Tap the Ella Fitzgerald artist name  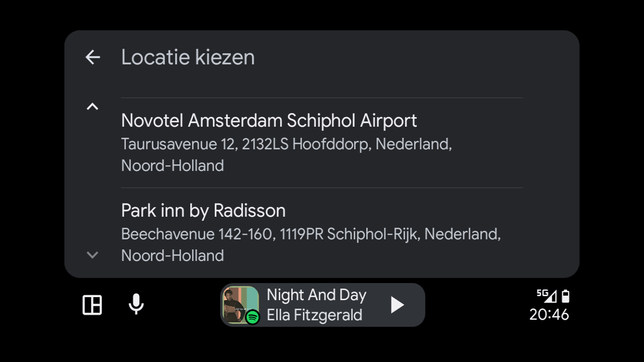click(314, 315)
